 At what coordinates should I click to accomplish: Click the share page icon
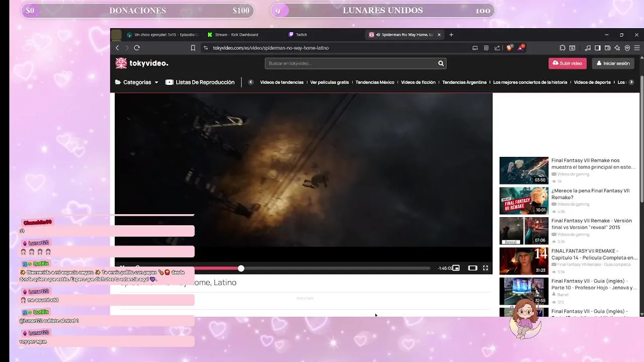497,48
